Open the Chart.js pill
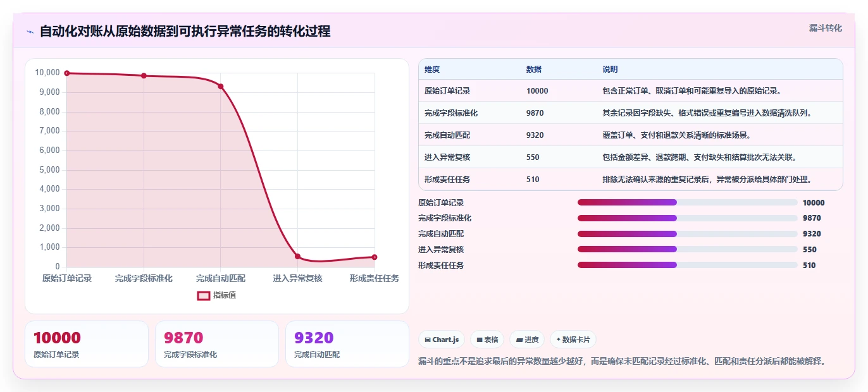 (x=442, y=340)
